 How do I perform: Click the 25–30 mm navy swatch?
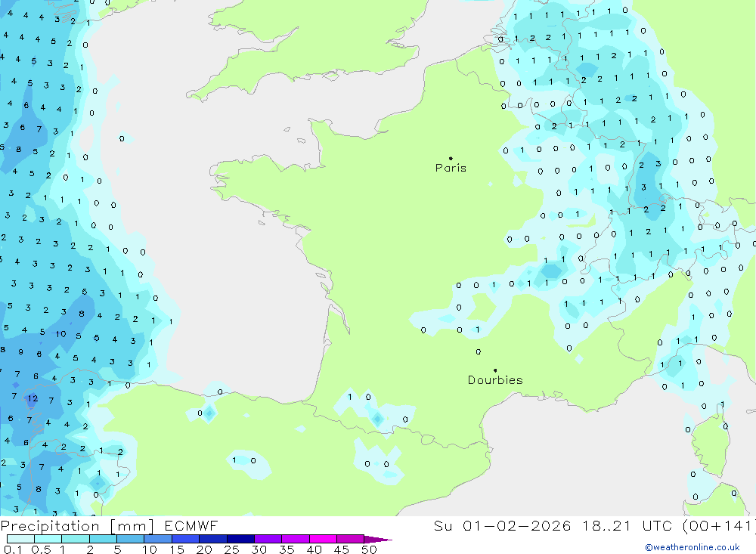(x=240, y=539)
